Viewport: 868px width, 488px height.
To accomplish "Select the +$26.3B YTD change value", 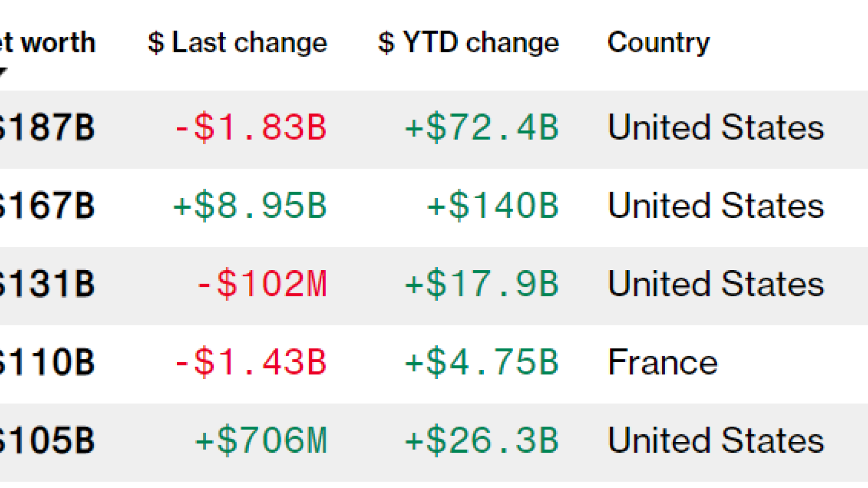I will (x=482, y=440).
